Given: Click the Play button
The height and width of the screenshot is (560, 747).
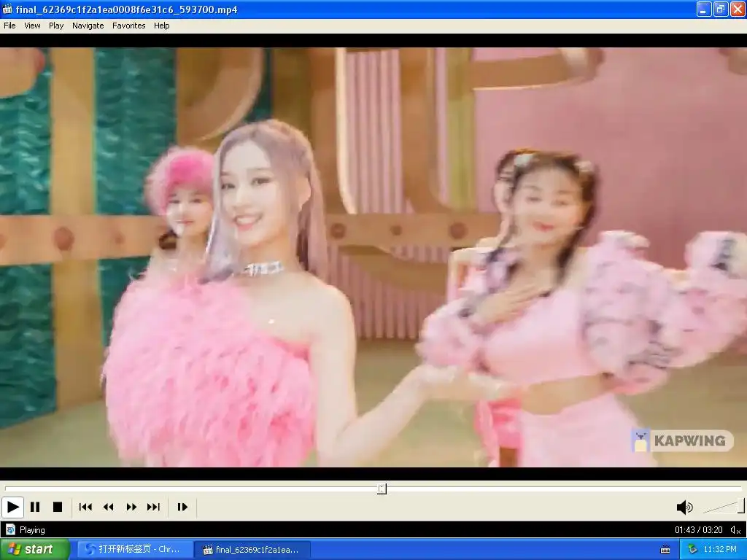Looking at the screenshot, I should click(x=13, y=507).
